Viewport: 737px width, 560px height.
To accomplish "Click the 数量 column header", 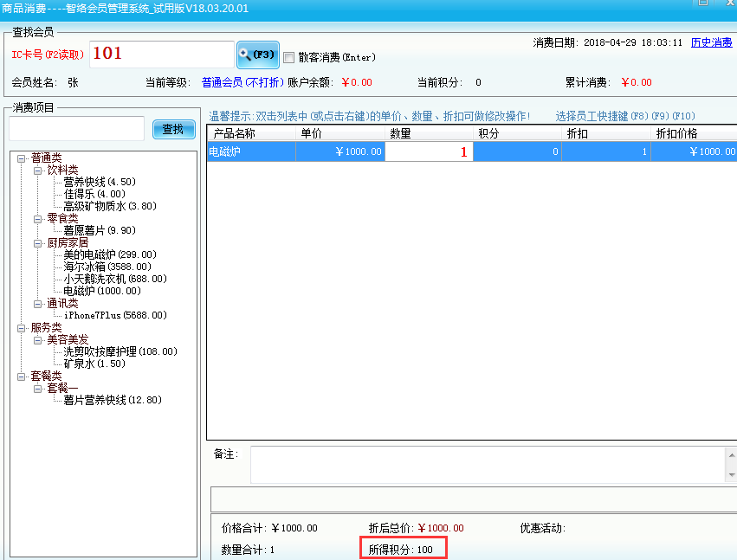I will coord(430,133).
